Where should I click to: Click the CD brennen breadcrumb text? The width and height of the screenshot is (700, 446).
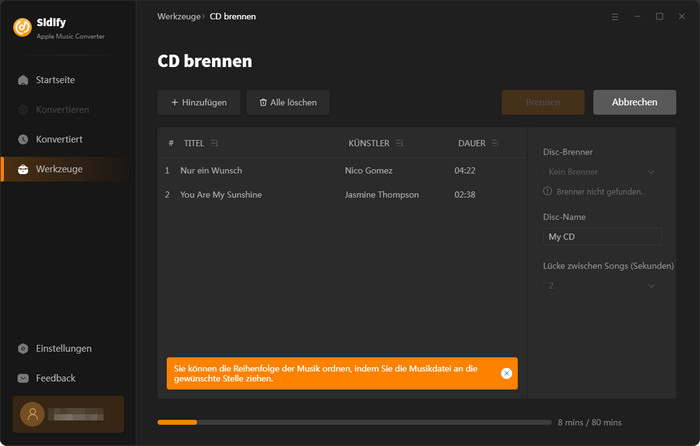[233, 17]
